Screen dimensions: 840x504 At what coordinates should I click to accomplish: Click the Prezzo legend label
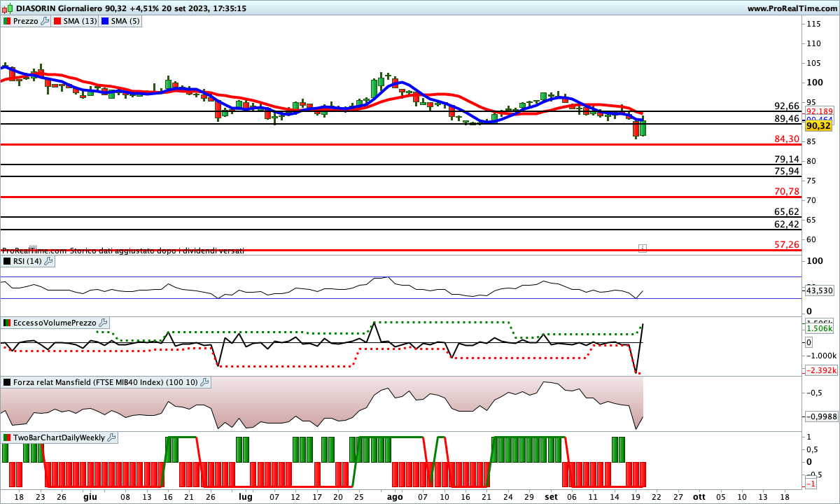[26, 21]
